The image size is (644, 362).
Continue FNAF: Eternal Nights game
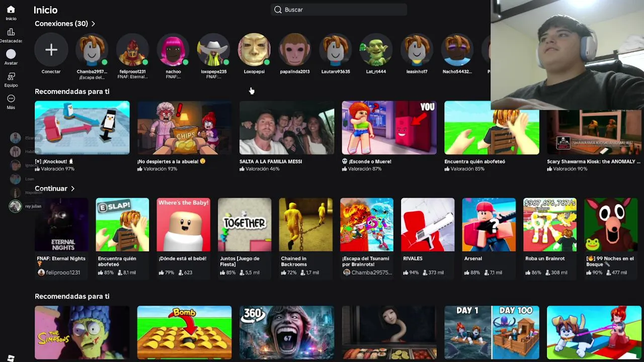(x=61, y=225)
